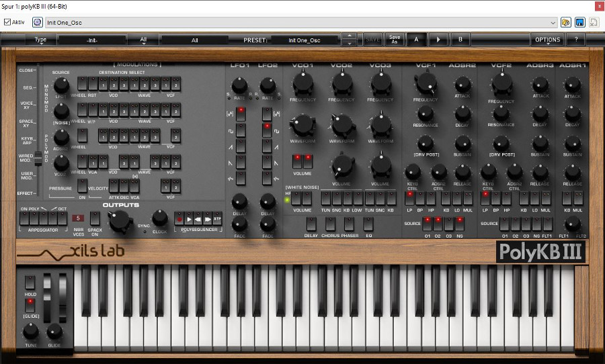Enable VCF1 BP band-pass filter mode
Viewport: 605px width, 364px height.
420,198
